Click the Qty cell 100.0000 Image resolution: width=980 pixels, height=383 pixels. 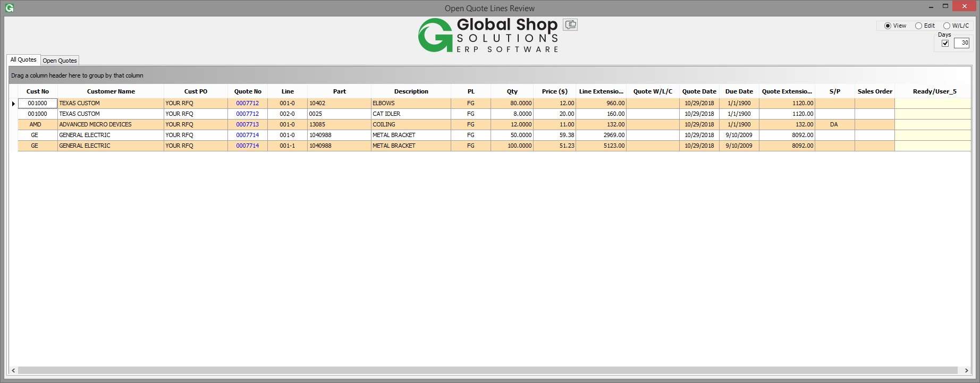pos(512,146)
